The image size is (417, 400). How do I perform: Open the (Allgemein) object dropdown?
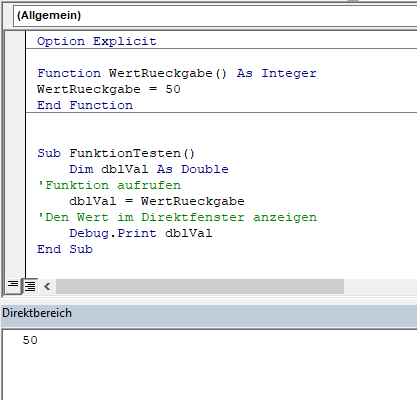pyautogui.click(x=215, y=16)
